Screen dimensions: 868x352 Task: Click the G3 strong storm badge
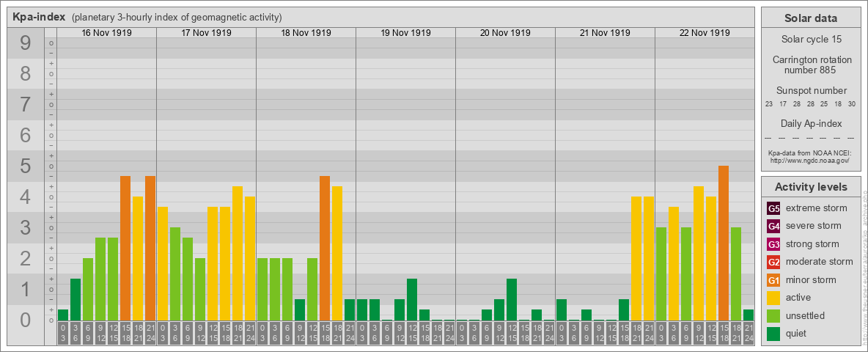point(773,244)
